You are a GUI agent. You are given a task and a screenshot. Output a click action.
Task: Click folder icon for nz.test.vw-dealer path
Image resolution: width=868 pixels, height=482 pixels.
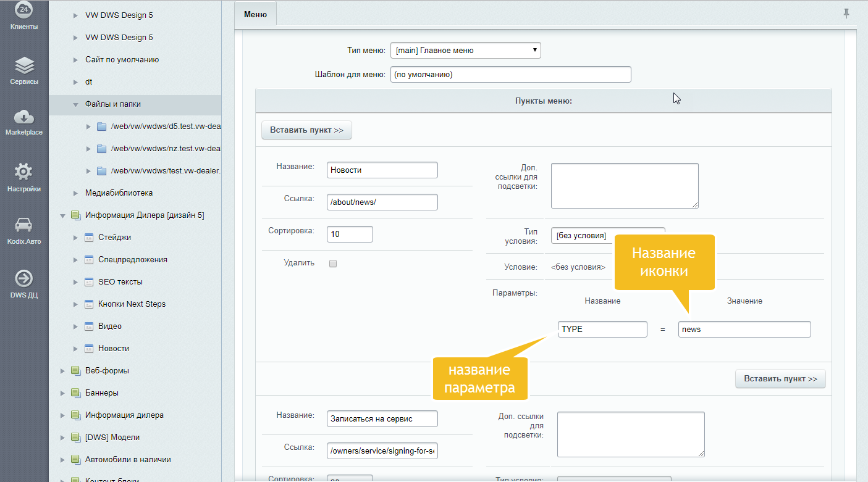point(102,149)
